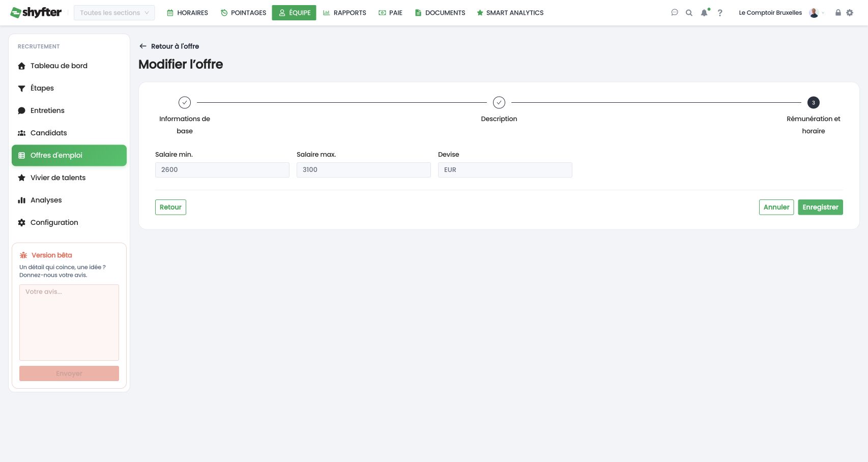Click the back arrow beside Retour à l'offre
Image resolution: width=868 pixels, height=462 pixels.
coord(143,46)
